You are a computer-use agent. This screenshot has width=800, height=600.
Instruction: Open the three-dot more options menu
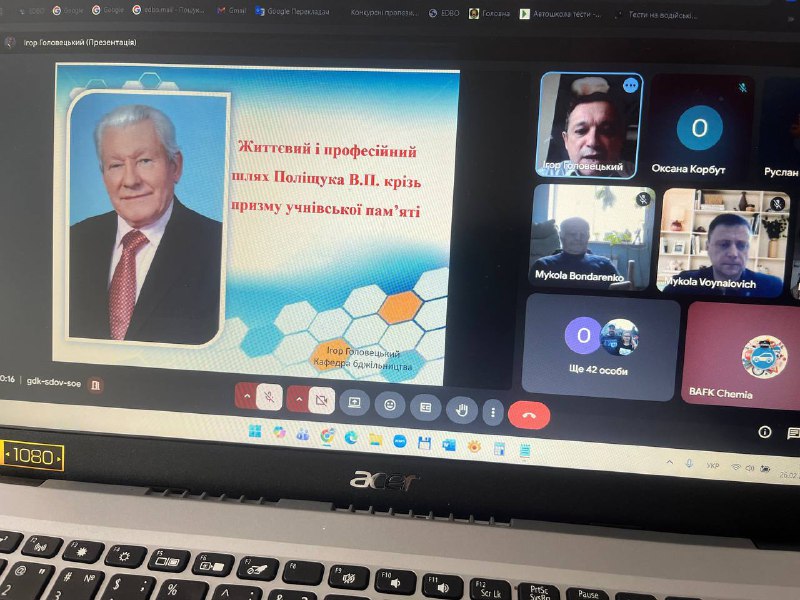[x=491, y=411]
